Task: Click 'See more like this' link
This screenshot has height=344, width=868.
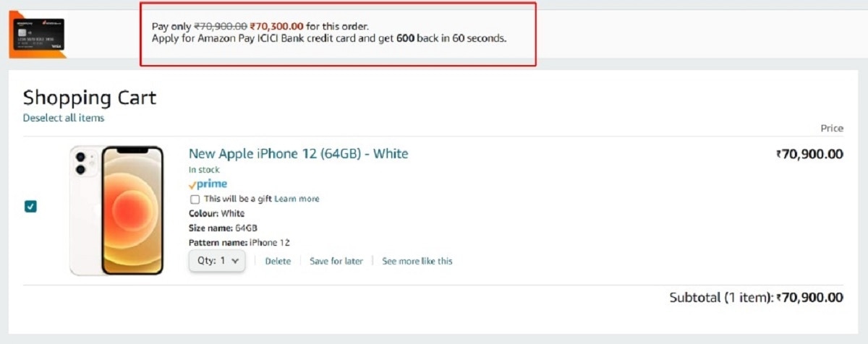Action: pos(417,261)
